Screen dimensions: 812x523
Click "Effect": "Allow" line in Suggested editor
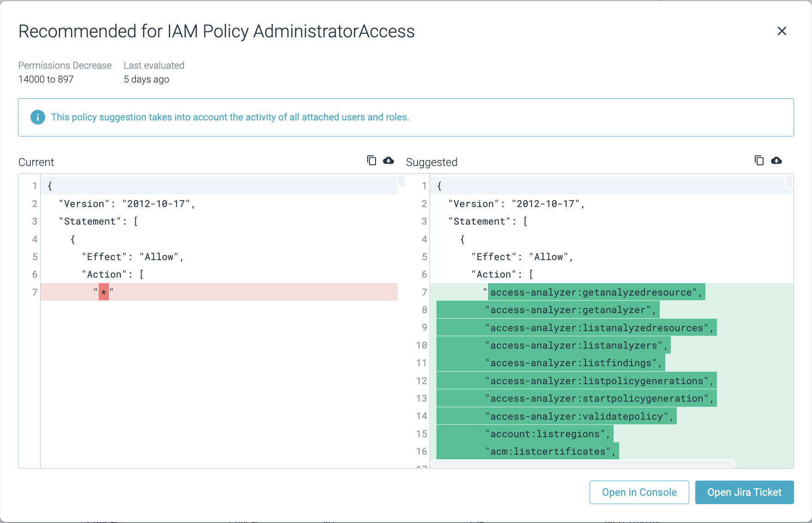click(612, 256)
